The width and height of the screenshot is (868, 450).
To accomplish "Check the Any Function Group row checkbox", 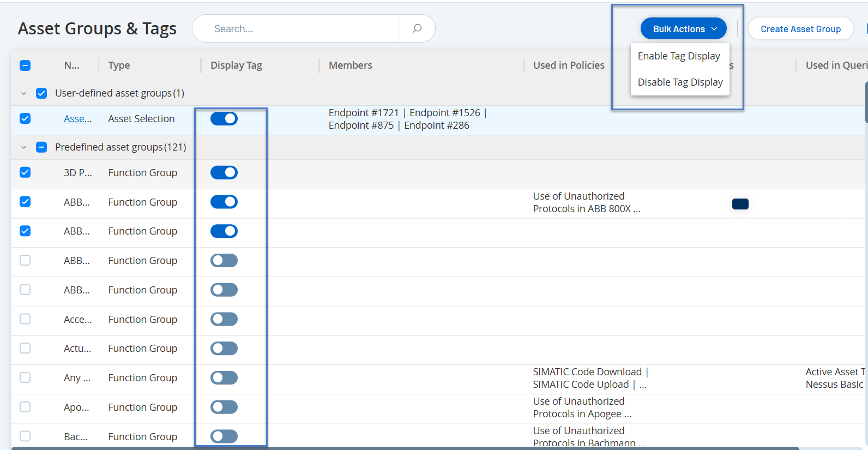I will (x=25, y=377).
